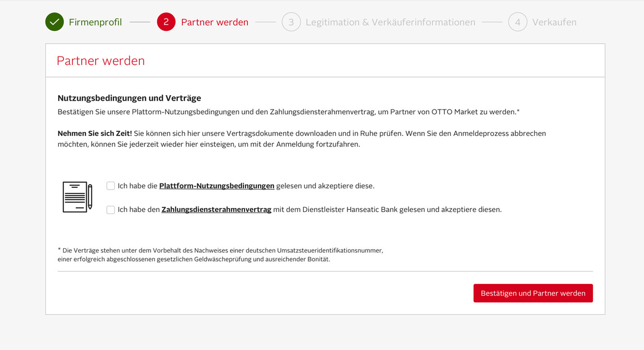
Task: Click the gray circle numbered 3
Action: coord(292,22)
